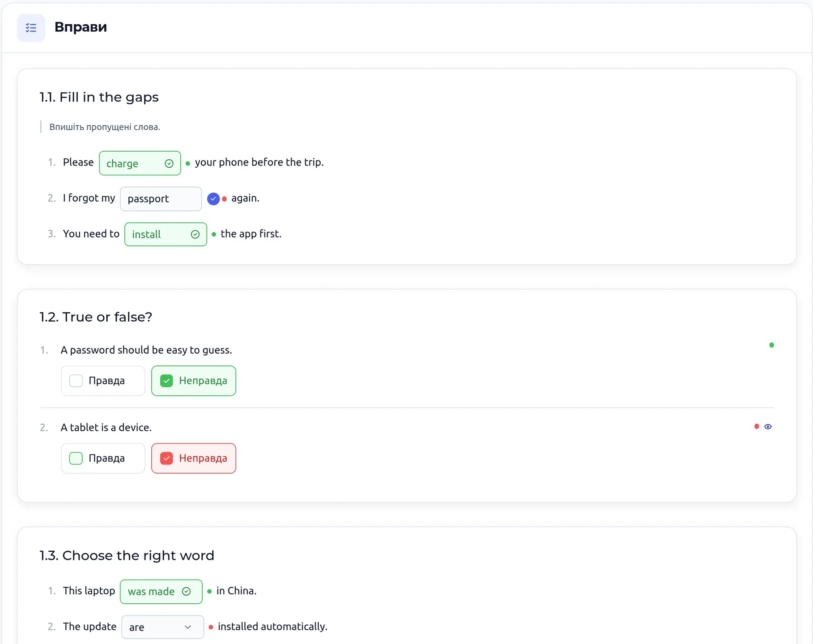Click the 'Вправи' heading
This screenshot has width=813, height=644.
point(81,27)
